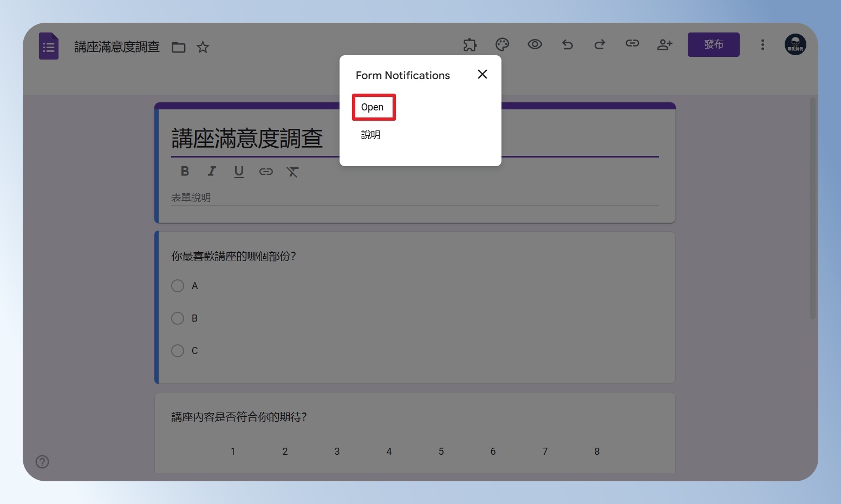
Task: Select radio option B
Action: click(x=178, y=318)
